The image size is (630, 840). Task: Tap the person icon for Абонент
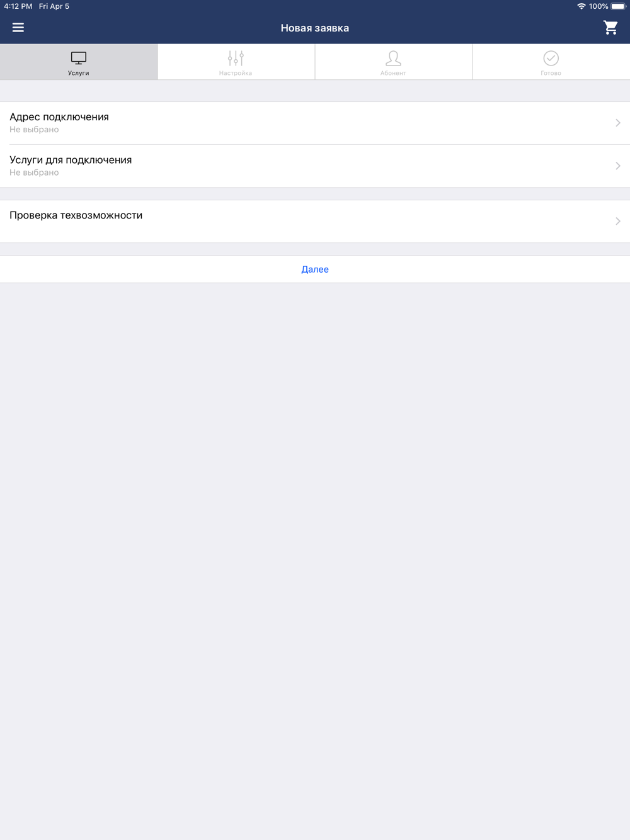pos(393,59)
